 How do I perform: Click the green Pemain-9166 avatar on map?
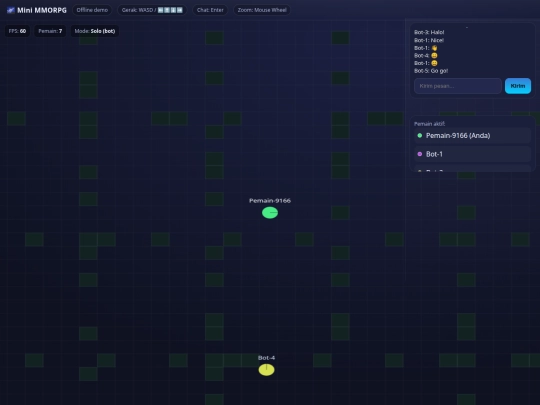(x=270, y=213)
